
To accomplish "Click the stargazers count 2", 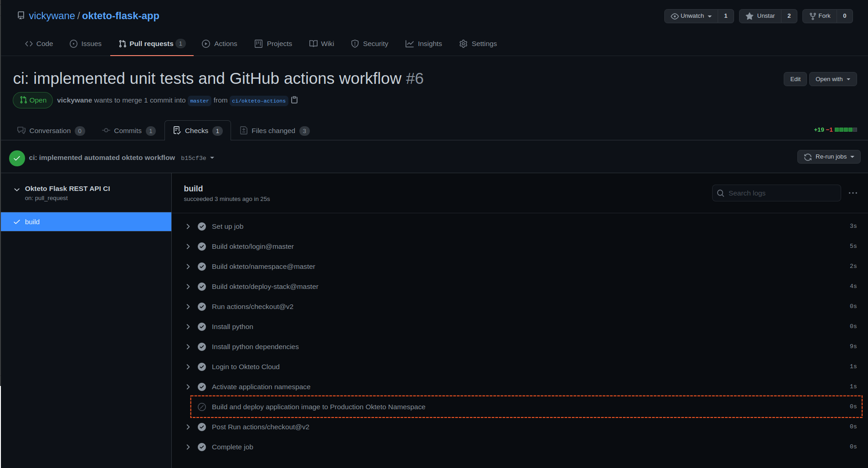I will pos(789,16).
